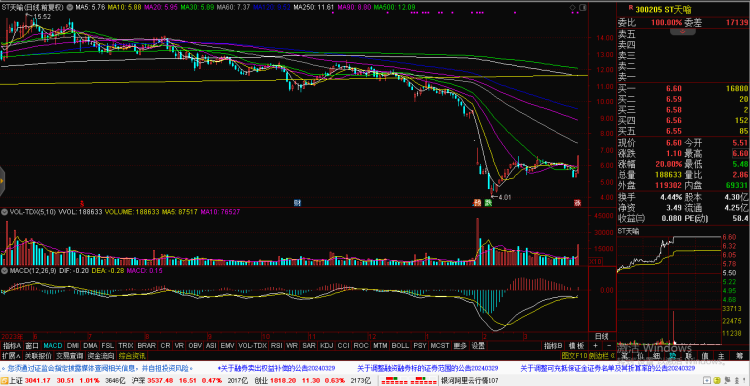Open the BOLL indicator
The width and height of the screenshot is (750, 386).
tap(400, 345)
